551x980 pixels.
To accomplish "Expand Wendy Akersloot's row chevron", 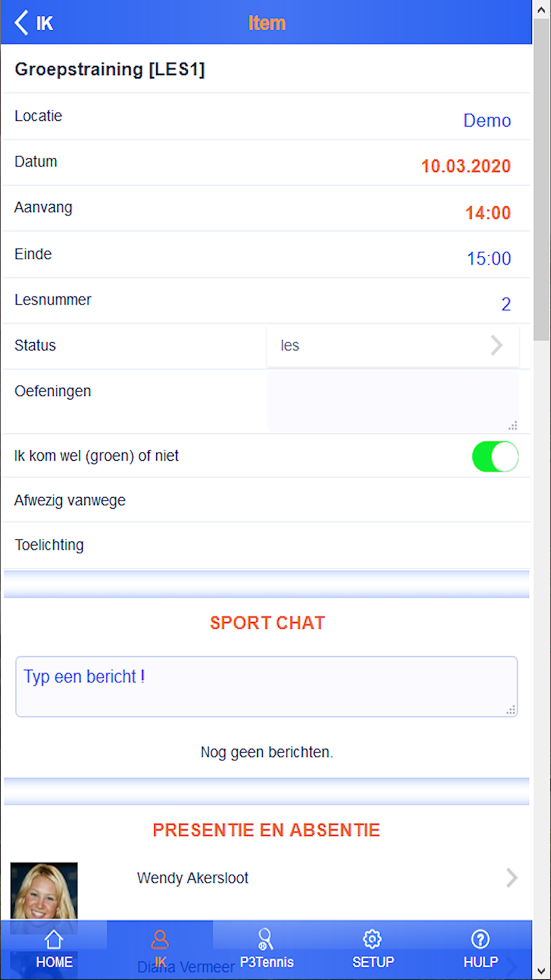I will (512, 877).
